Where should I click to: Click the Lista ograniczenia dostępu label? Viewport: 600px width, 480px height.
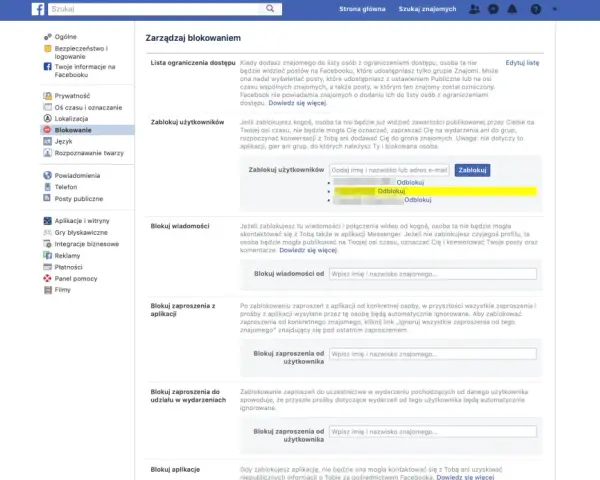pos(193,63)
